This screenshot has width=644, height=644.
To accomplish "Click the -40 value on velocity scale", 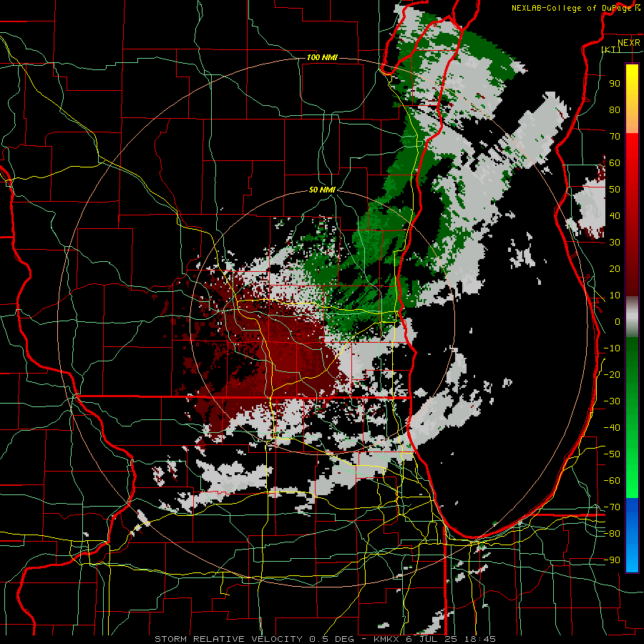I will pos(612,428).
